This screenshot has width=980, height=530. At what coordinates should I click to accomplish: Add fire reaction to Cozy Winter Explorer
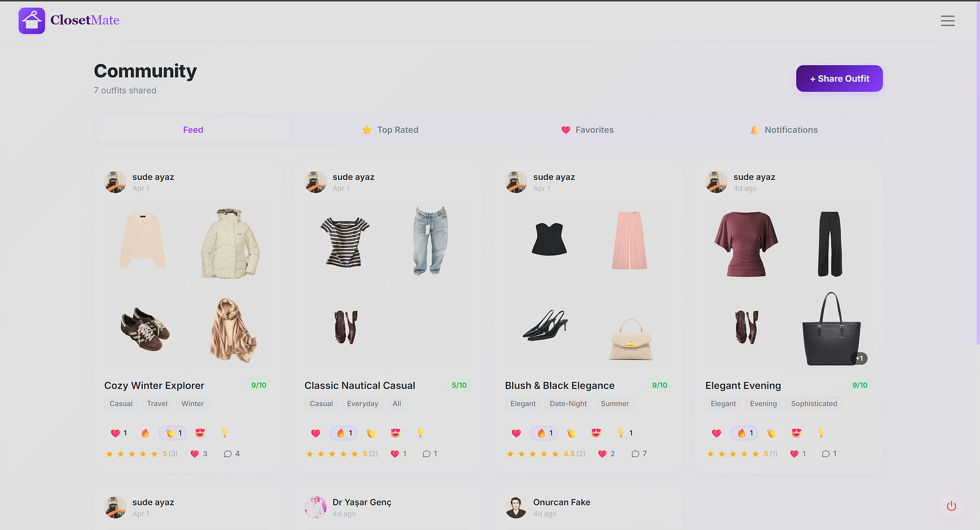(145, 433)
